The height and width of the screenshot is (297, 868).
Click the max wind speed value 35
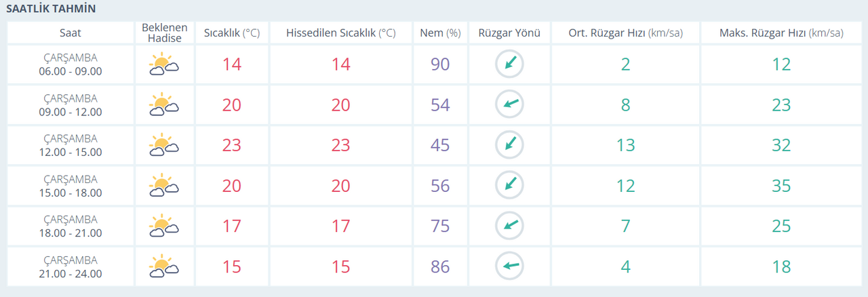click(x=781, y=186)
